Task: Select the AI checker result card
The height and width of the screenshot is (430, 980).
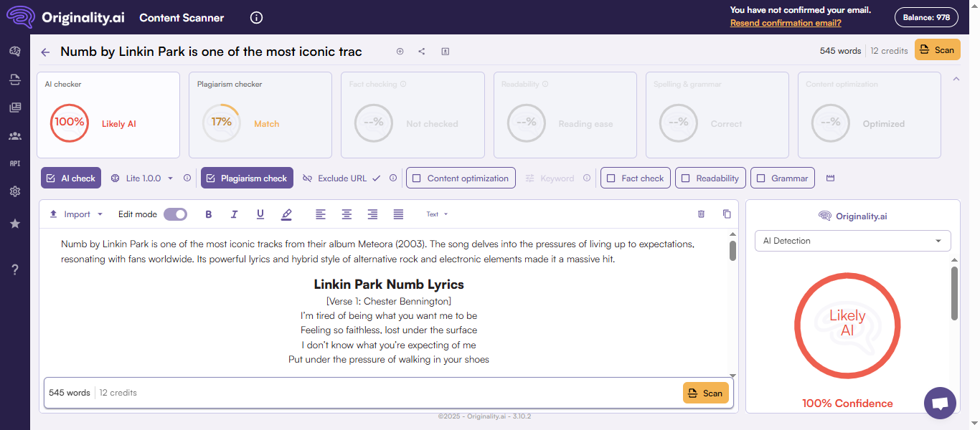Action: pyautogui.click(x=108, y=115)
